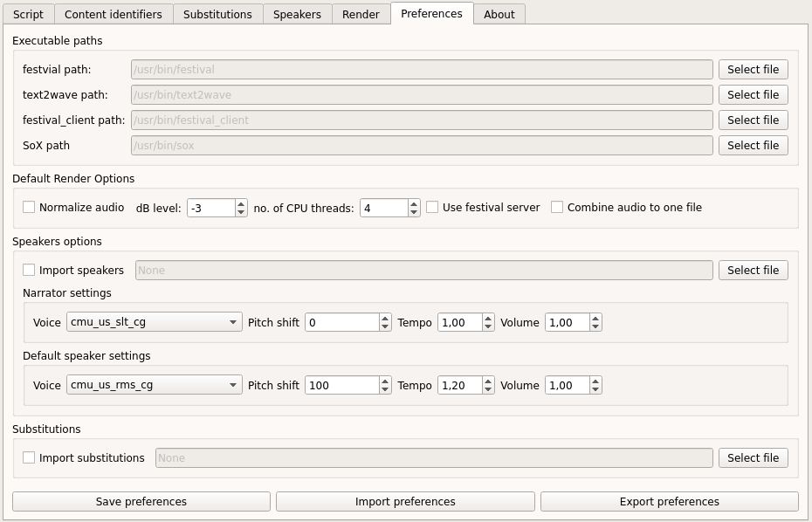The height and width of the screenshot is (522, 812).
Task: Open the About tab
Action: tap(499, 14)
